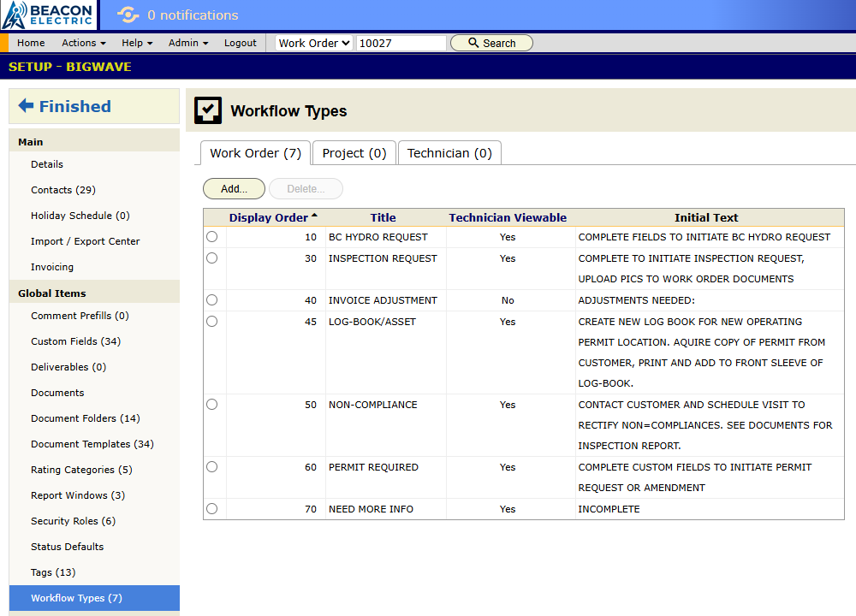Click the 0 notifications text

[193, 15]
